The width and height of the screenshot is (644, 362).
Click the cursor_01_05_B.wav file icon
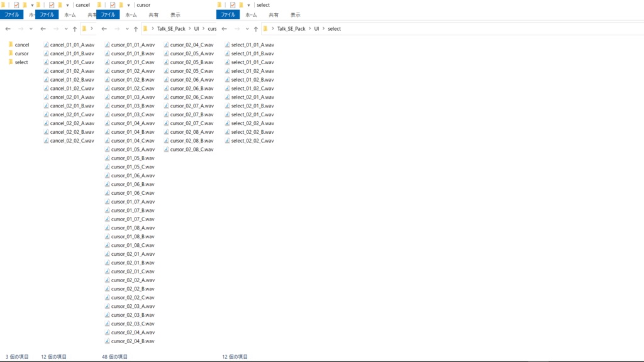coord(107,158)
